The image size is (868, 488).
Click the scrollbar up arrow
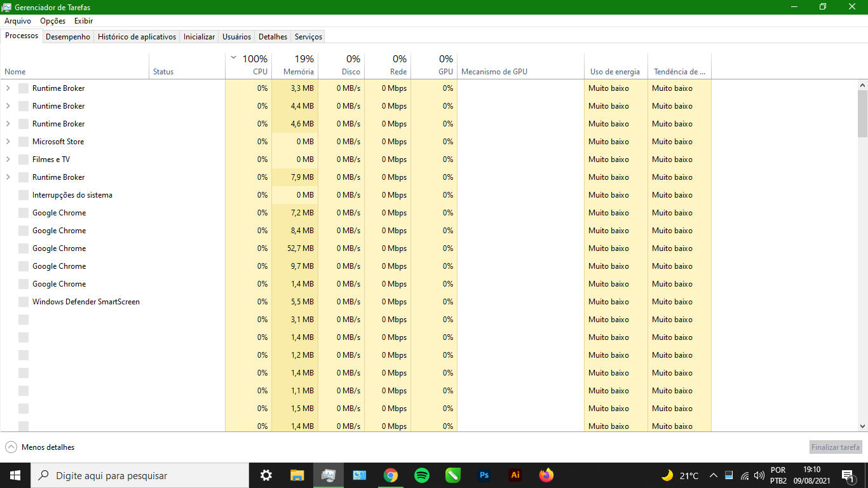point(862,85)
